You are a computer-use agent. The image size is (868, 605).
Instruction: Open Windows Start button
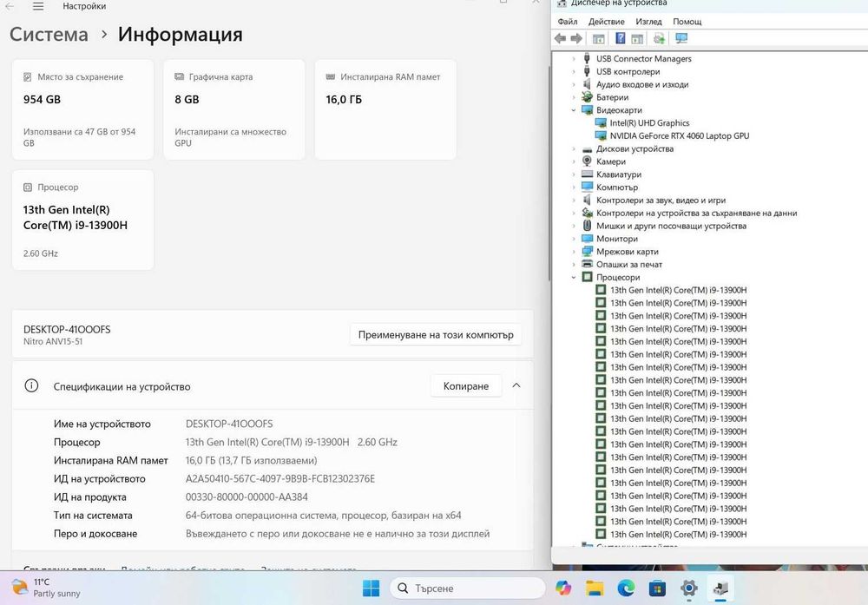click(x=371, y=588)
